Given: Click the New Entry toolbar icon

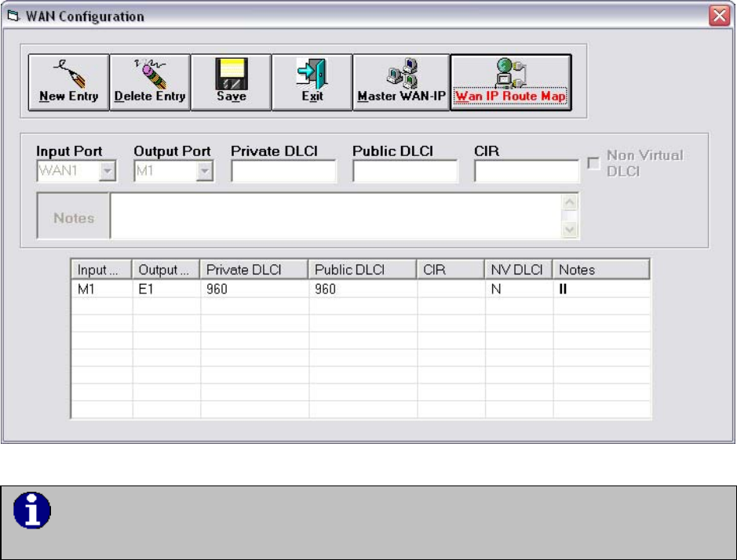Looking at the screenshot, I should 69,82.
